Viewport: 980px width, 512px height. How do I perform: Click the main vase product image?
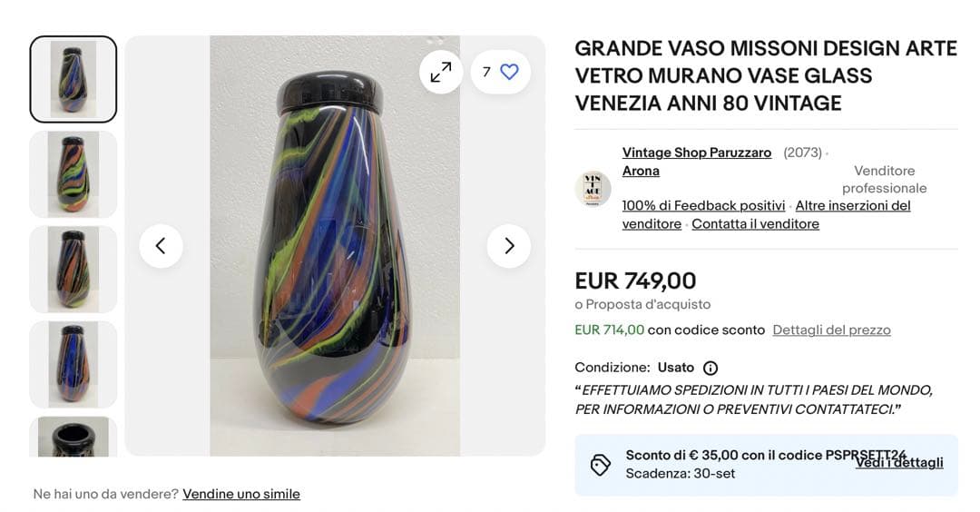coord(334,263)
